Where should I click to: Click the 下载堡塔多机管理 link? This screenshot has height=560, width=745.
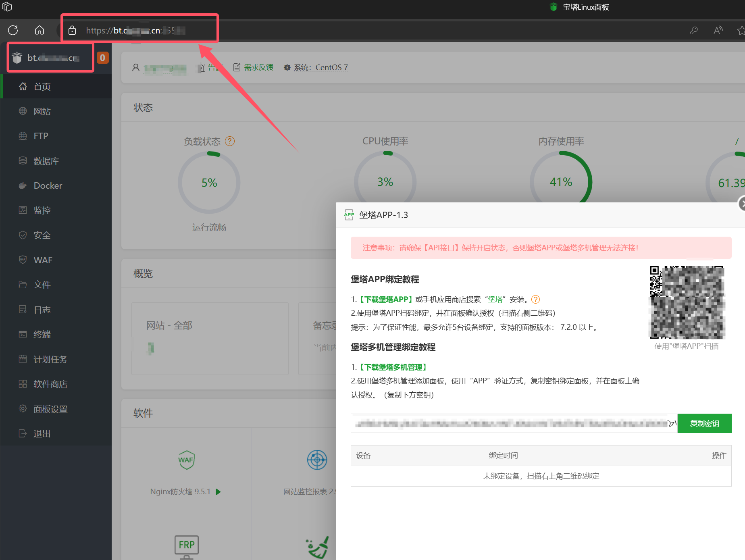[x=393, y=367]
